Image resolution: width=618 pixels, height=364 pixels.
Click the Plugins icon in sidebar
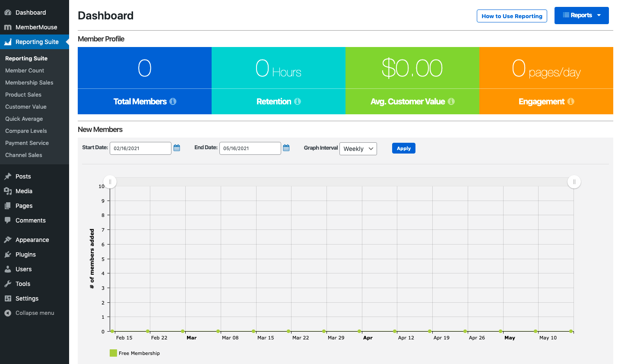pos(8,254)
